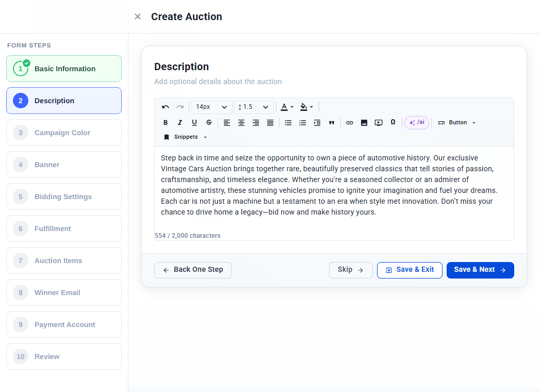
Task: Click the Skip button
Action: (351, 270)
